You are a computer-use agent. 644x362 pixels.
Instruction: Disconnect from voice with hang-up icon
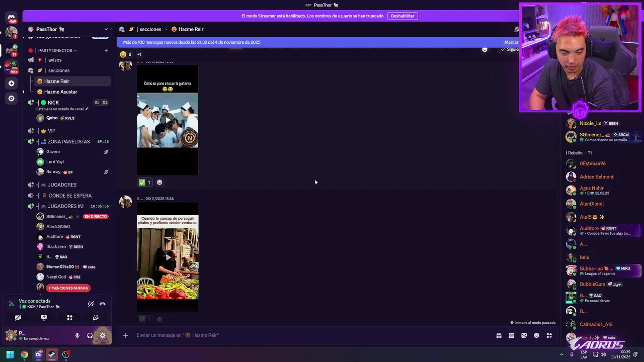pyautogui.click(x=103, y=304)
